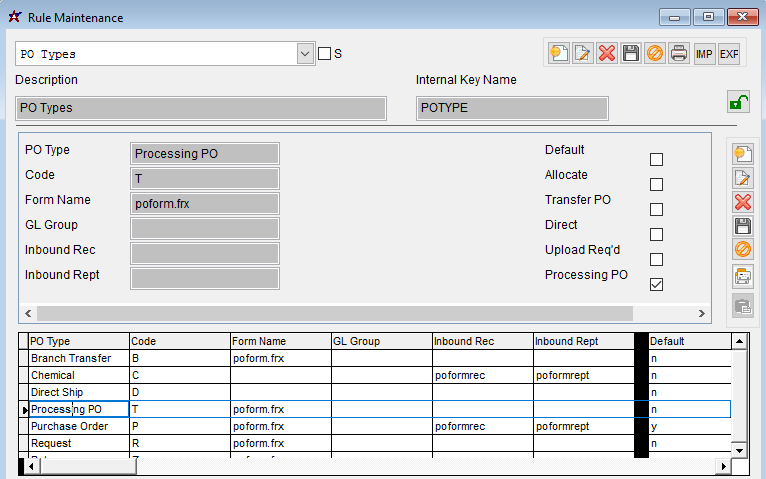This screenshot has width=766, height=479.
Task: Click the Form Name field containing poform.frx
Action: (204, 203)
